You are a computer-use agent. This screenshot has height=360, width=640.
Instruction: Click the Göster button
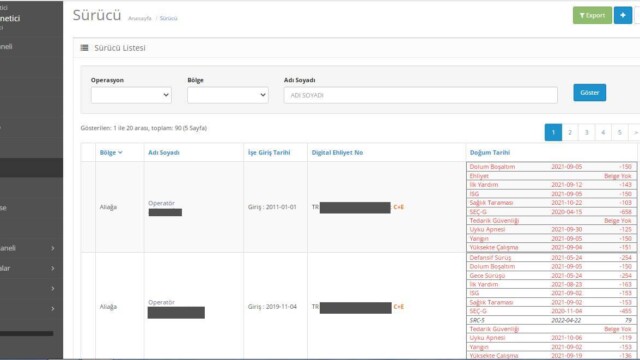point(589,93)
